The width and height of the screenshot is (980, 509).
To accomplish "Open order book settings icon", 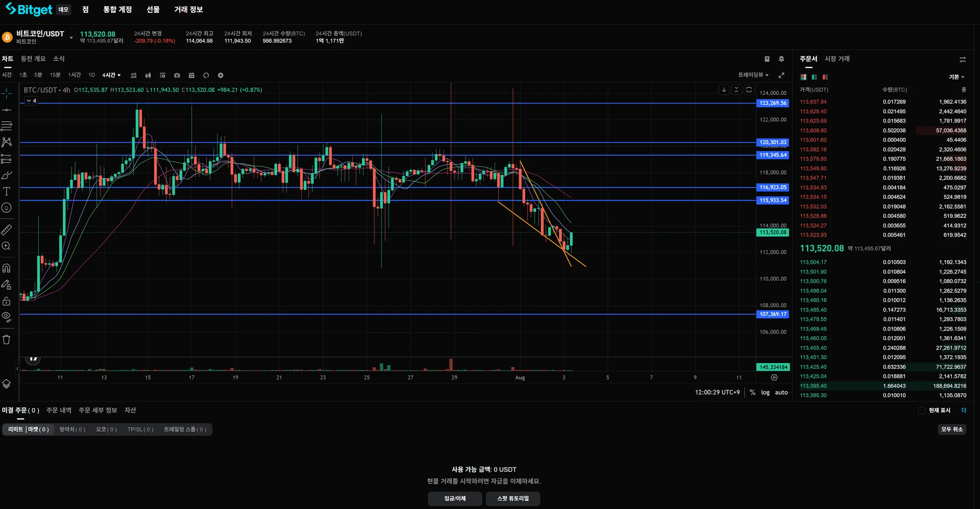I will (963, 60).
